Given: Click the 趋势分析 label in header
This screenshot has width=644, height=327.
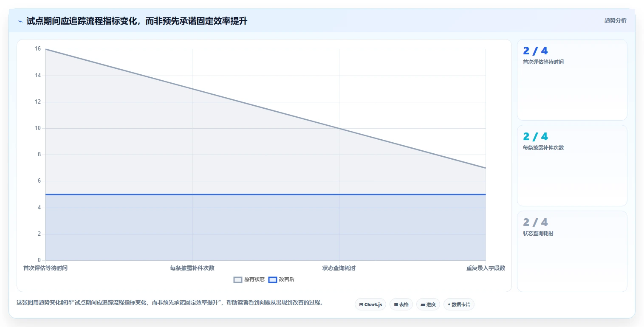Looking at the screenshot, I should (615, 20).
